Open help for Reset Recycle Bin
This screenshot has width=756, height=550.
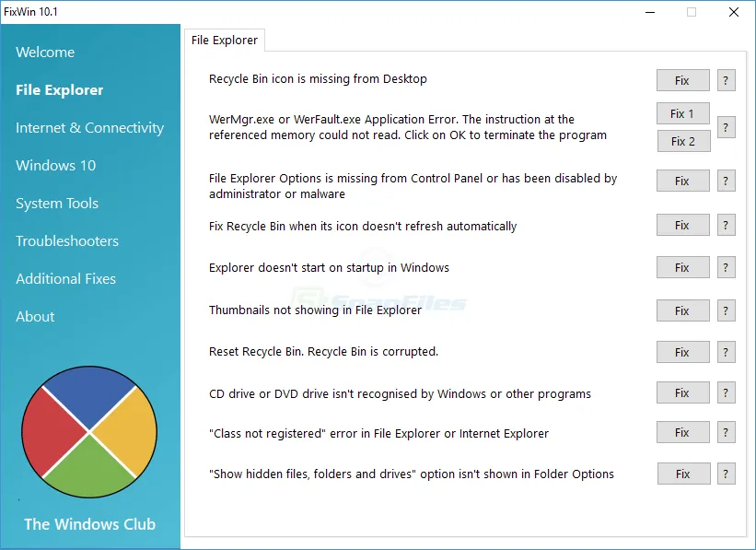(x=727, y=352)
